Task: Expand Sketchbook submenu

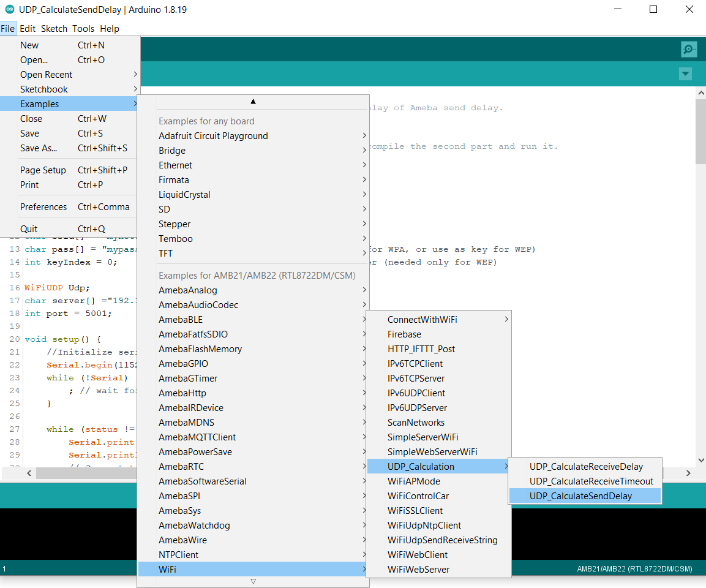Action: coord(70,89)
